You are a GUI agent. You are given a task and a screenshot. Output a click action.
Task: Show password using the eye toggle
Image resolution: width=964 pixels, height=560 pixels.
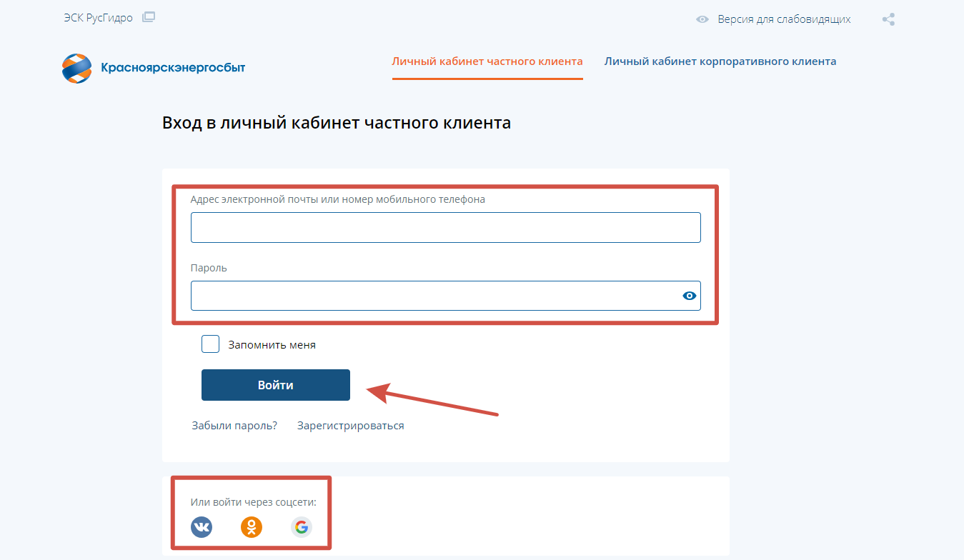coord(689,296)
